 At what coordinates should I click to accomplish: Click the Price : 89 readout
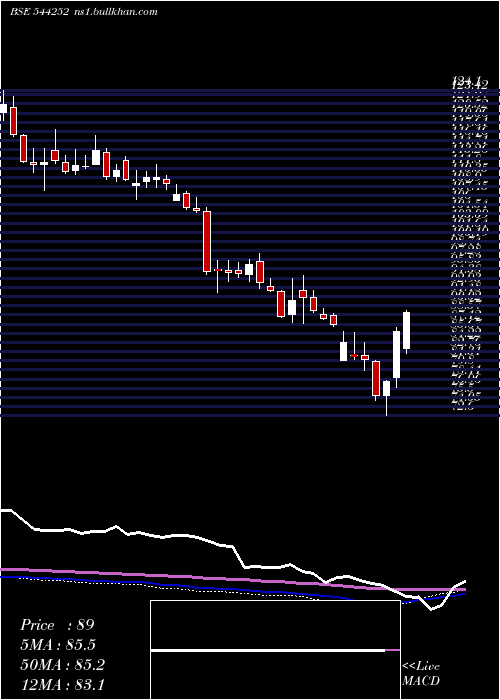click(57, 625)
